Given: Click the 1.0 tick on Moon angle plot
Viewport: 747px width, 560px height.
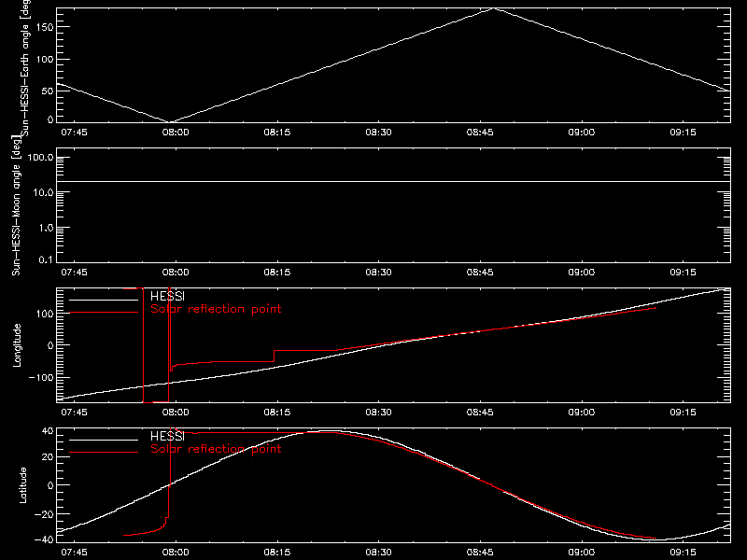Looking at the screenshot, I should (46, 228).
